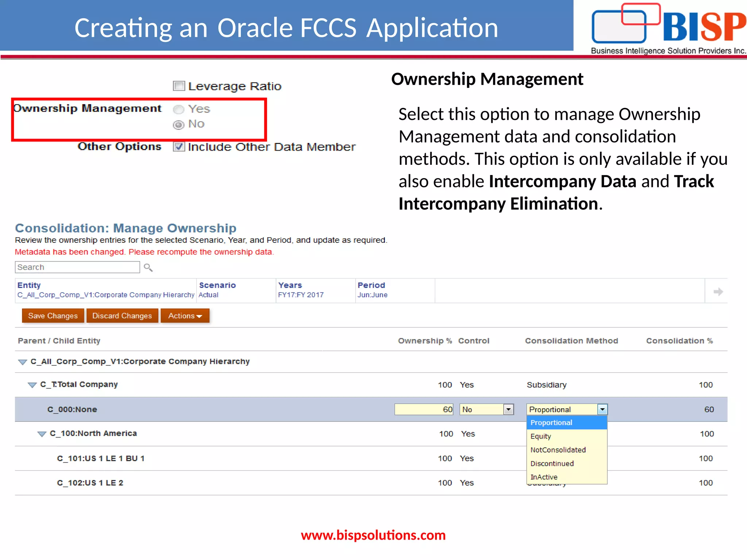This screenshot has width=747, height=560.
Task: Click Subsidiary in the C_T:Total Company row
Action: tap(547, 385)
